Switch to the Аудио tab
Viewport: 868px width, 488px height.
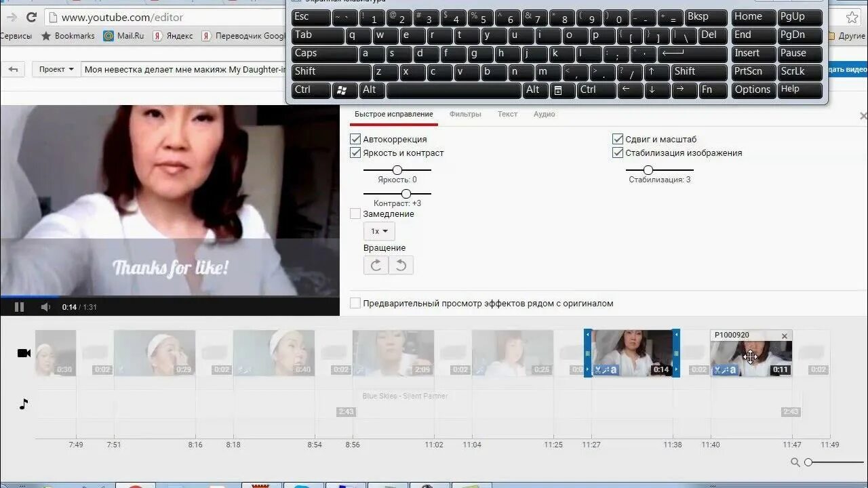(544, 114)
